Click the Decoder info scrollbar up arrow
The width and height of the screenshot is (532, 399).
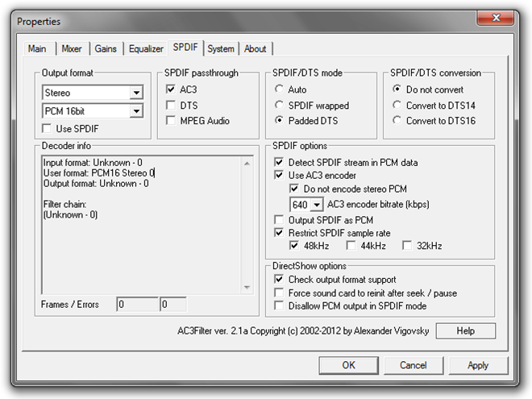point(247,164)
